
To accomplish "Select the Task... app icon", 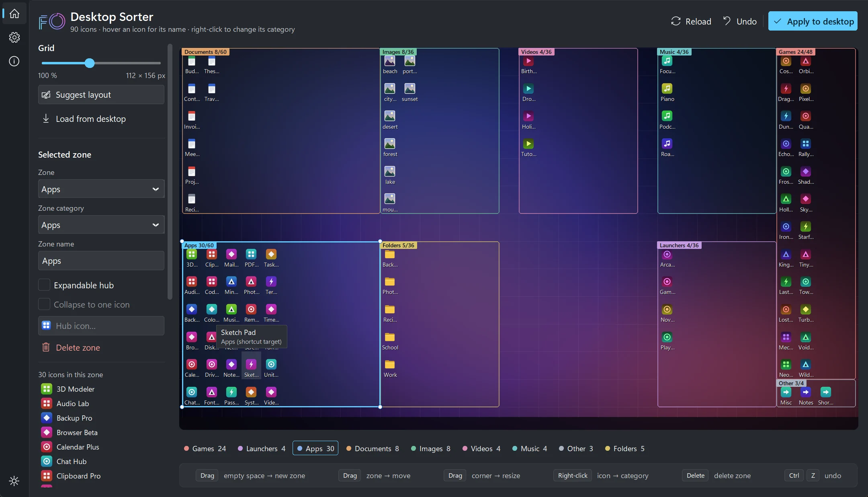I will click(x=271, y=259).
